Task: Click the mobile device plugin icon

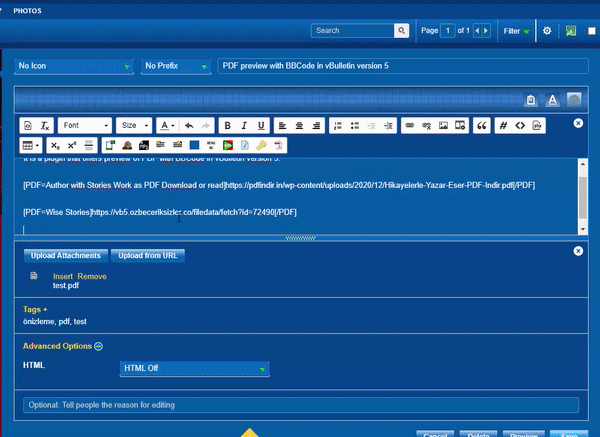Action: [x=110, y=145]
